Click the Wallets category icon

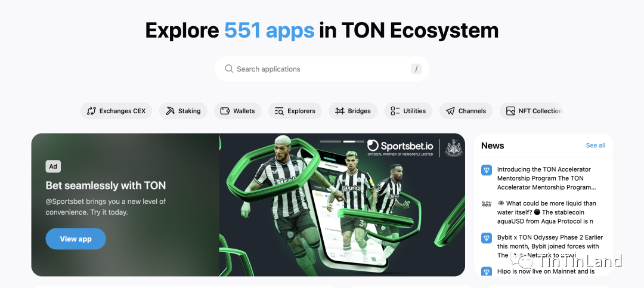225,111
